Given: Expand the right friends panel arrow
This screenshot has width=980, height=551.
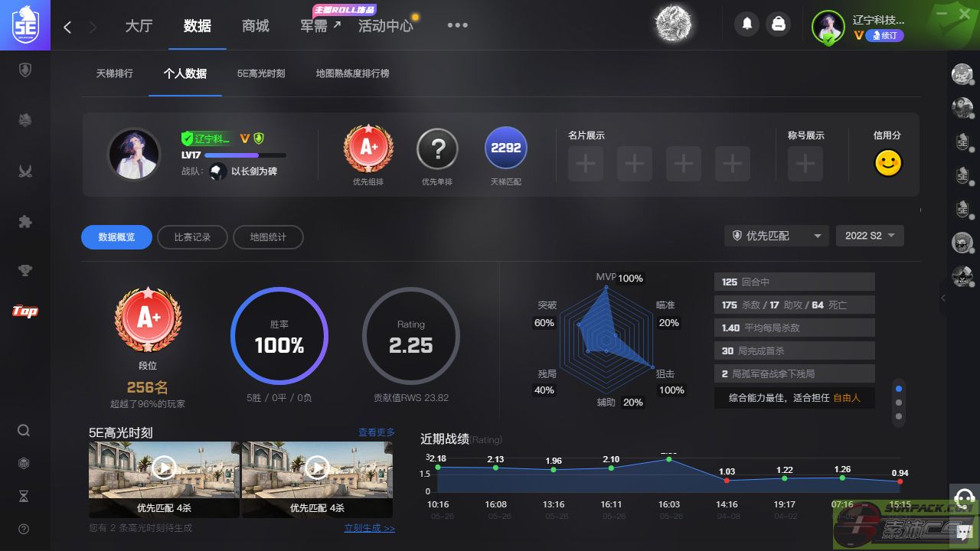Looking at the screenshot, I should 943,298.
